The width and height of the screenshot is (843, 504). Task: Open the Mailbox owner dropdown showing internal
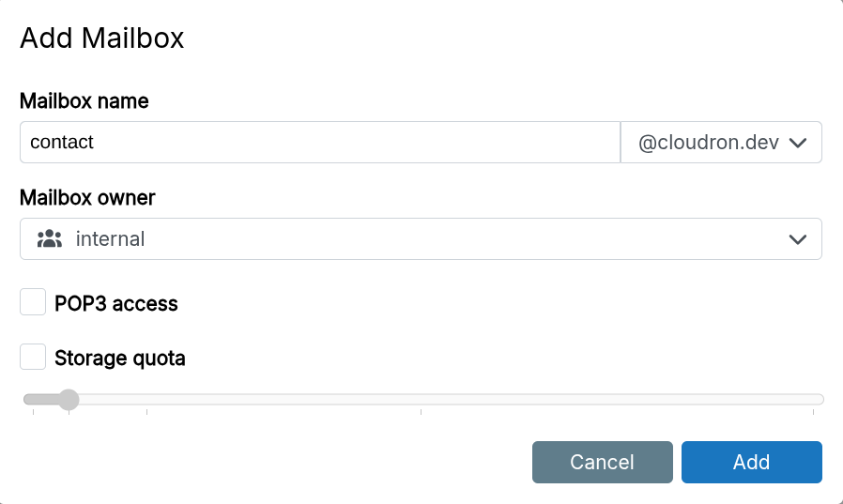(x=421, y=239)
